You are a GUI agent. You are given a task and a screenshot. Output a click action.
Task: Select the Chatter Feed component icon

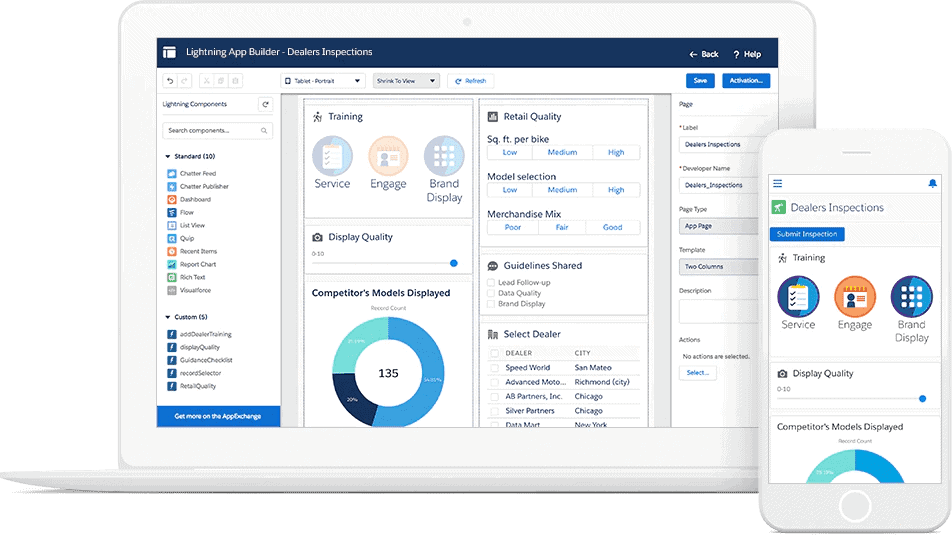point(172,174)
